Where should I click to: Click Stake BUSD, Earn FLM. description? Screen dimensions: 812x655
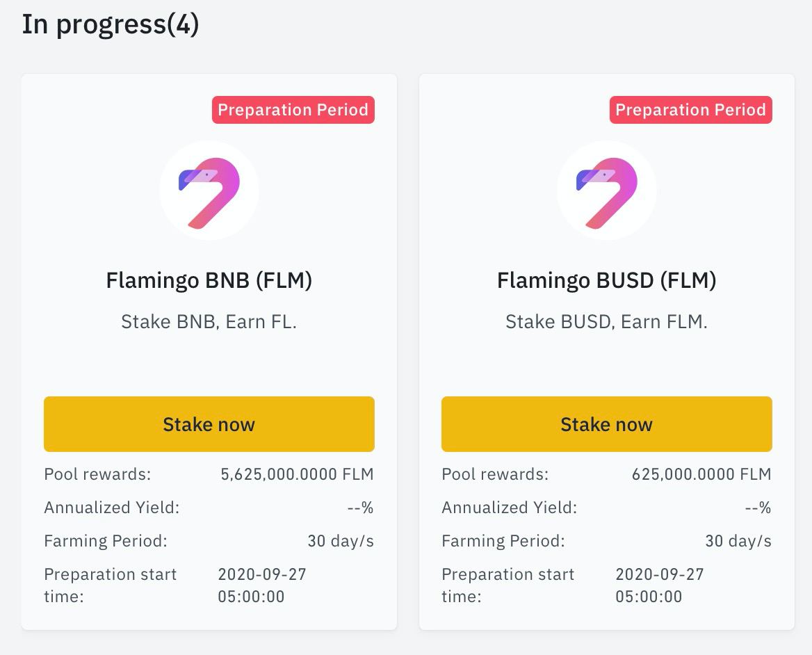[606, 322]
